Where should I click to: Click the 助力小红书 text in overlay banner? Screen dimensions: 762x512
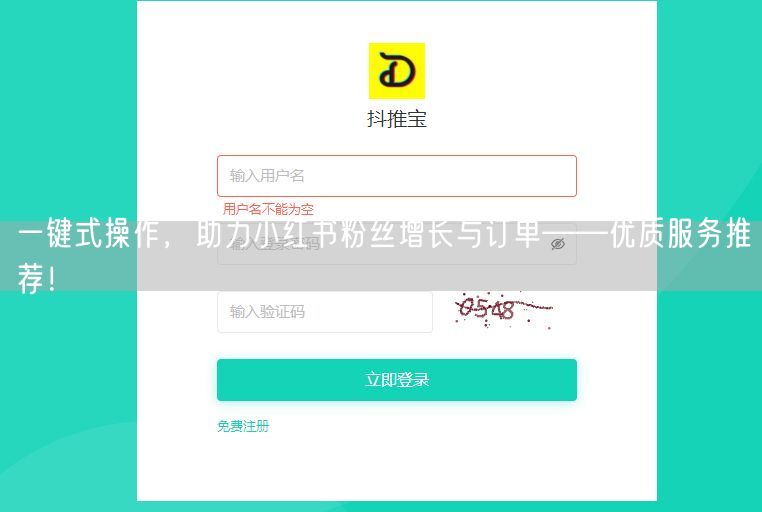click(258, 234)
